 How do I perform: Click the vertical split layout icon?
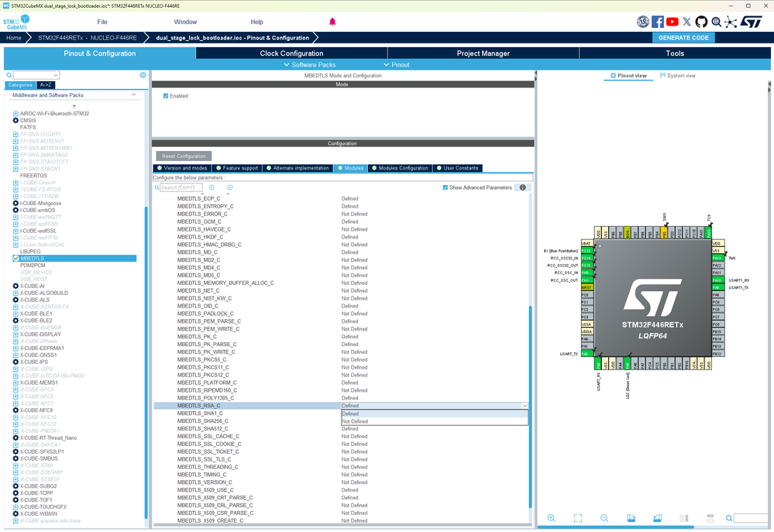coord(683,518)
